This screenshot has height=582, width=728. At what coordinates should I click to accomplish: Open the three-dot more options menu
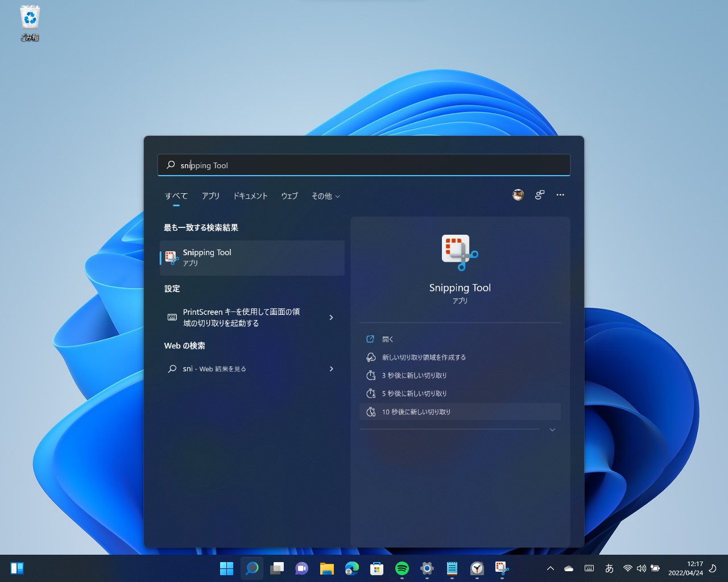coord(560,195)
